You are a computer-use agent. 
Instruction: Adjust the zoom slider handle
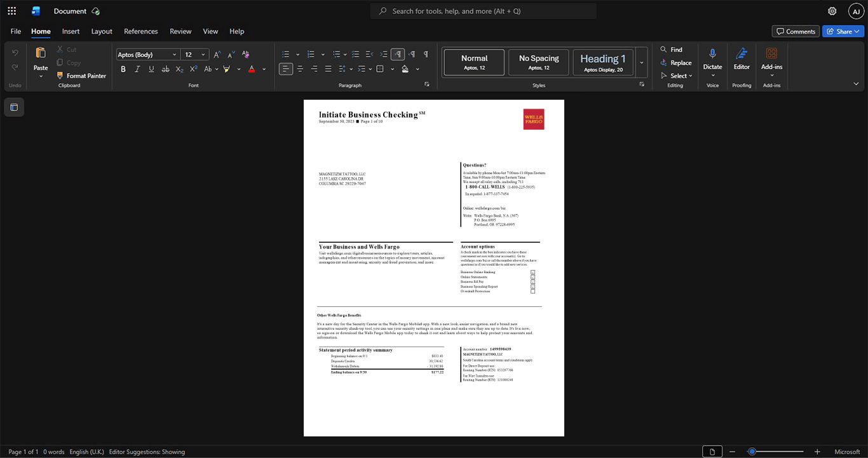point(752,452)
